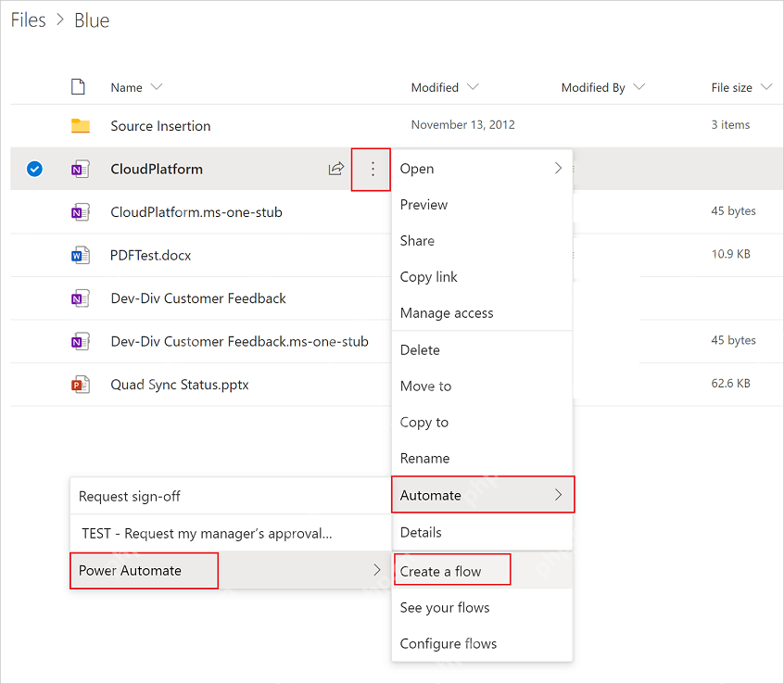Open the Automate menu entry
784x684 pixels.
tap(483, 495)
